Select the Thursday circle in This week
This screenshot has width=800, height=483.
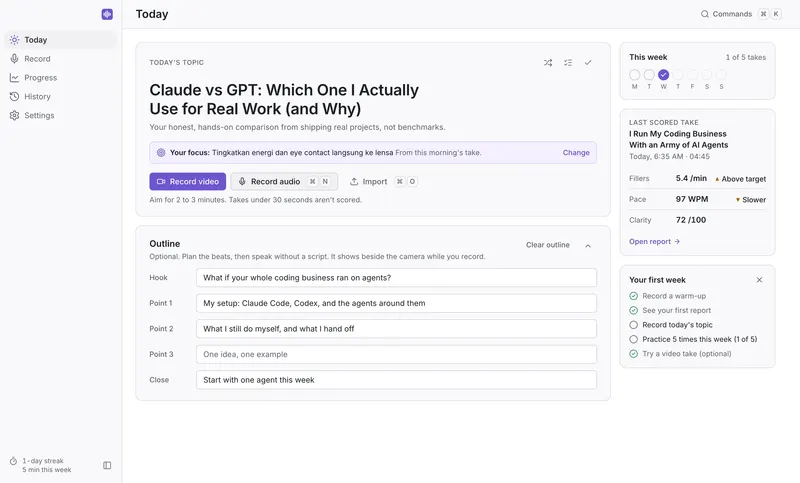pyautogui.click(x=678, y=75)
